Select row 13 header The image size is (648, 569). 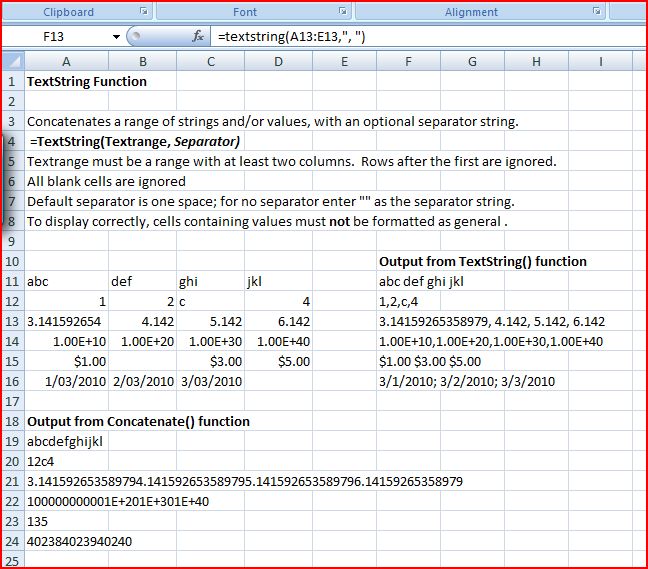tap(11, 321)
